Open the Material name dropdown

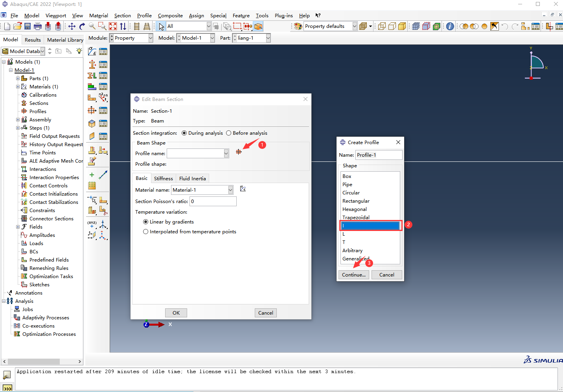(230, 190)
